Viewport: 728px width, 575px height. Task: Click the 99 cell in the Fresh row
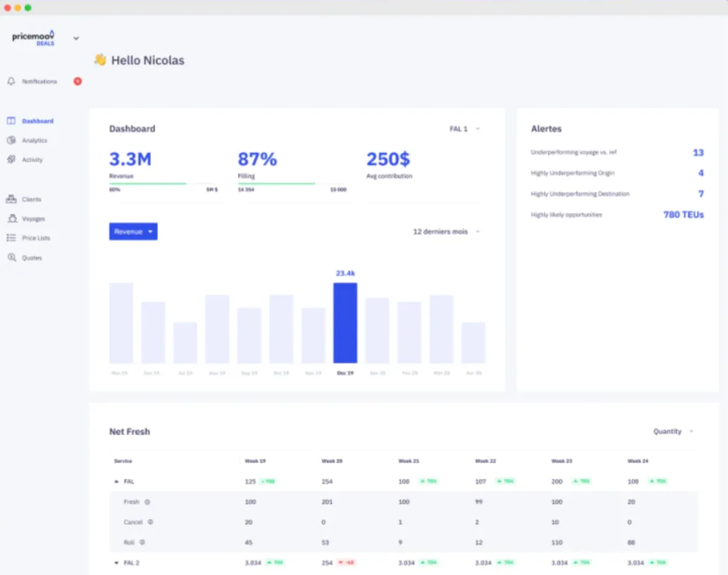pos(479,502)
